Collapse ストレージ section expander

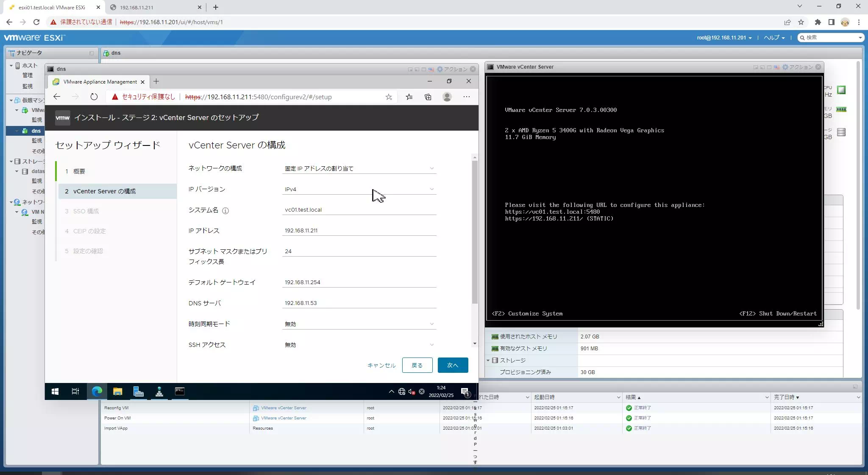click(488, 360)
